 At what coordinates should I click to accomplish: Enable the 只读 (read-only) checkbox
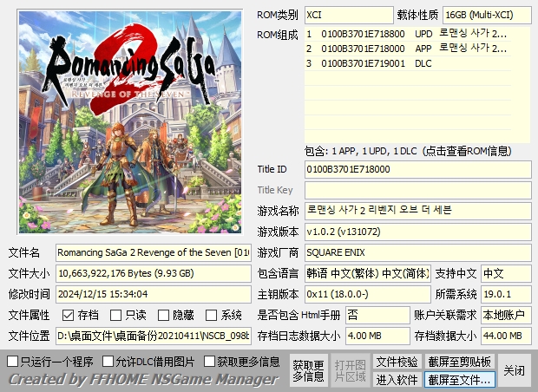click(115, 315)
